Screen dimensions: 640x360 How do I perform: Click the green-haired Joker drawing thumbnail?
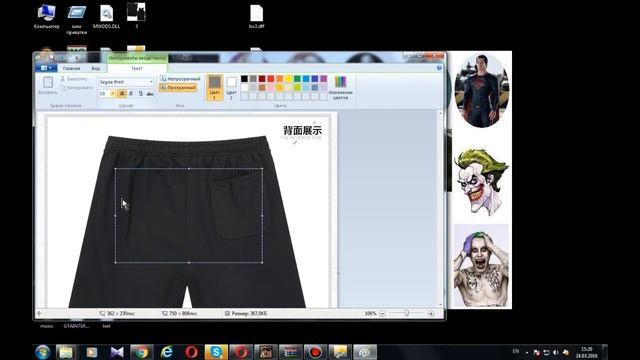tap(481, 182)
